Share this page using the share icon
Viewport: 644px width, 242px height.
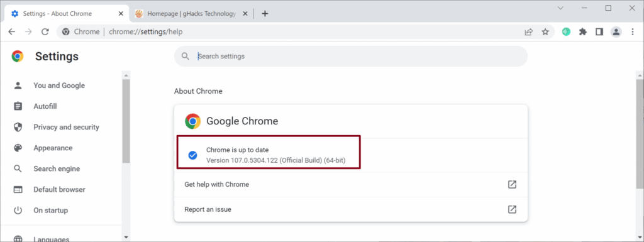click(528, 32)
